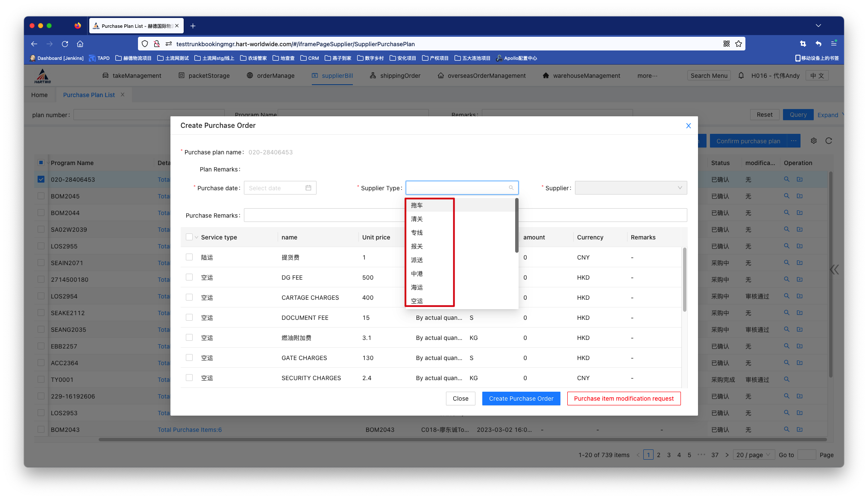
Task: Bookmark this page with the star icon
Action: (x=739, y=44)
